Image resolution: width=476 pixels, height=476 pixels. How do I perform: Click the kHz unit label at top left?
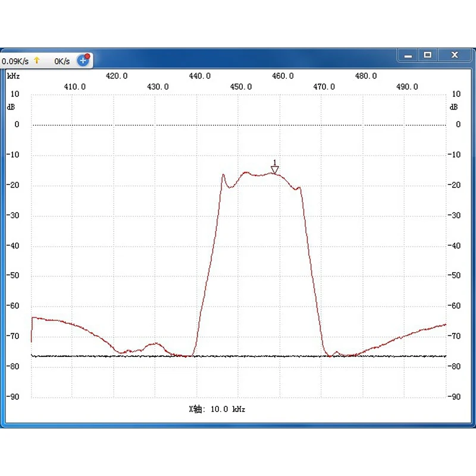coord(13,76)
